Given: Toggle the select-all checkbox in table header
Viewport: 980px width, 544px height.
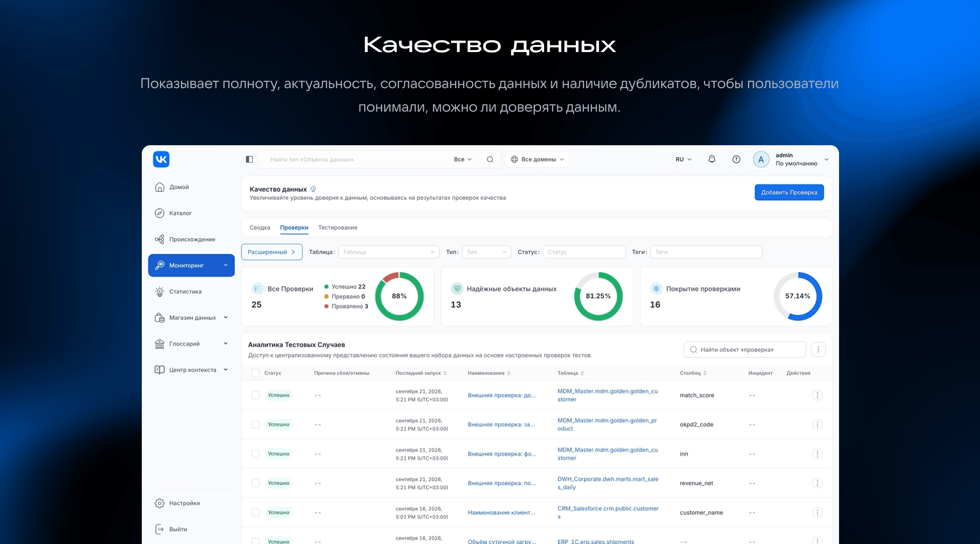Looking at the screenshot, I should (x=255, y=373).
